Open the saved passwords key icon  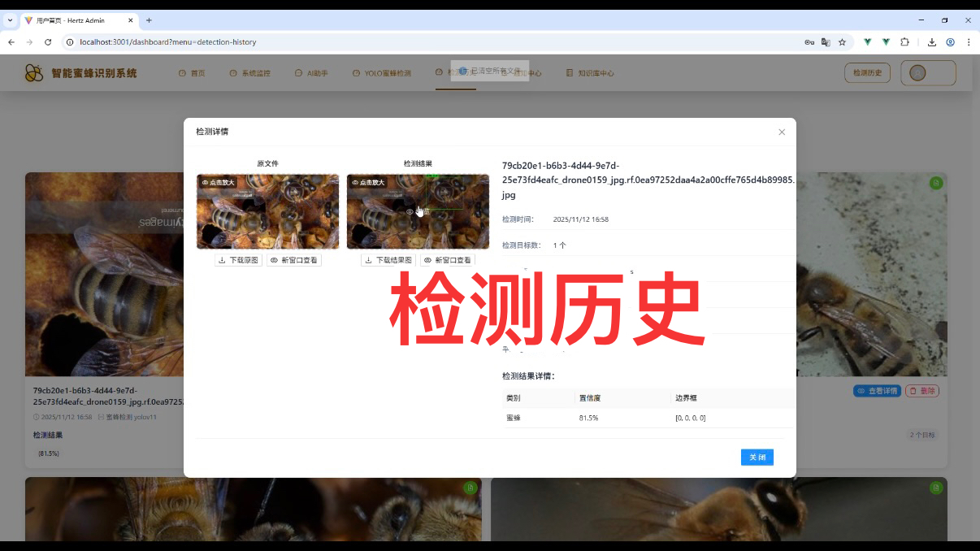809,41
